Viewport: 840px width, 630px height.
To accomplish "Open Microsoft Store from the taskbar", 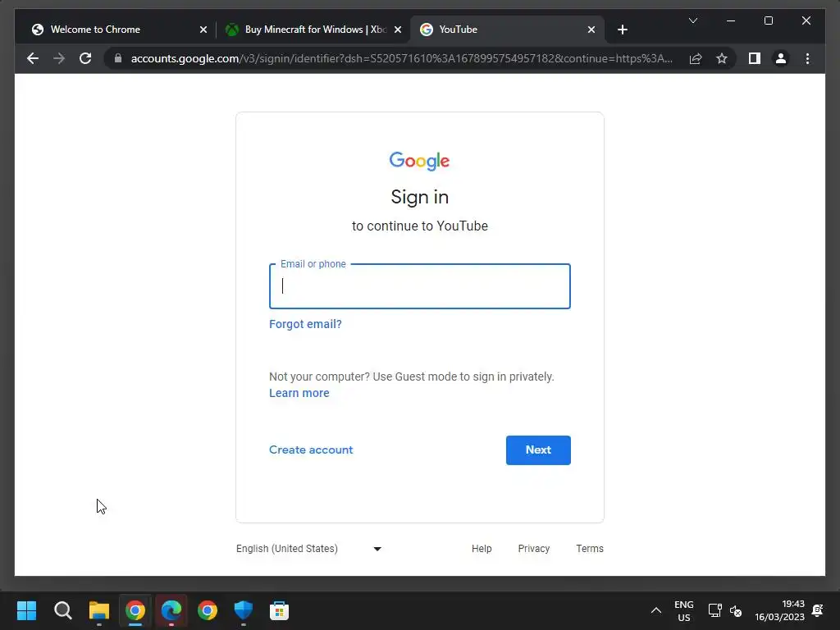I will pos(279,610).
